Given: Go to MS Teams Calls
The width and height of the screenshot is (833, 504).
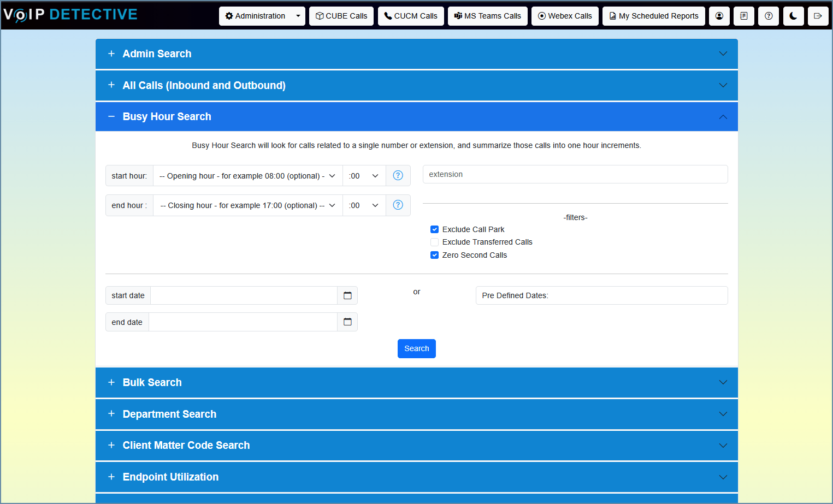Looking at the screenshot, I should [488, 16].
